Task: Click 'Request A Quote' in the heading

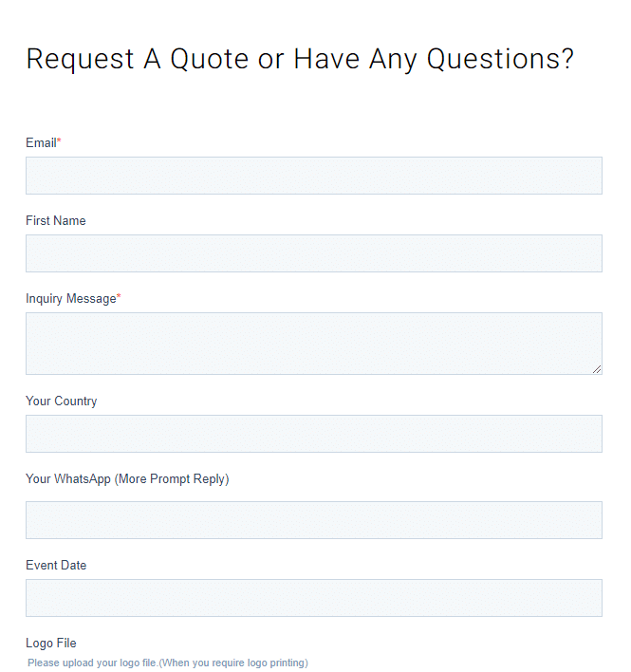Action: (137, 59)
